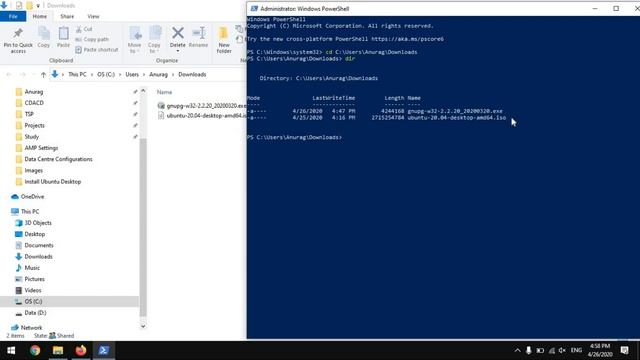Open Chrome from the taskbar

pos(35,351)
